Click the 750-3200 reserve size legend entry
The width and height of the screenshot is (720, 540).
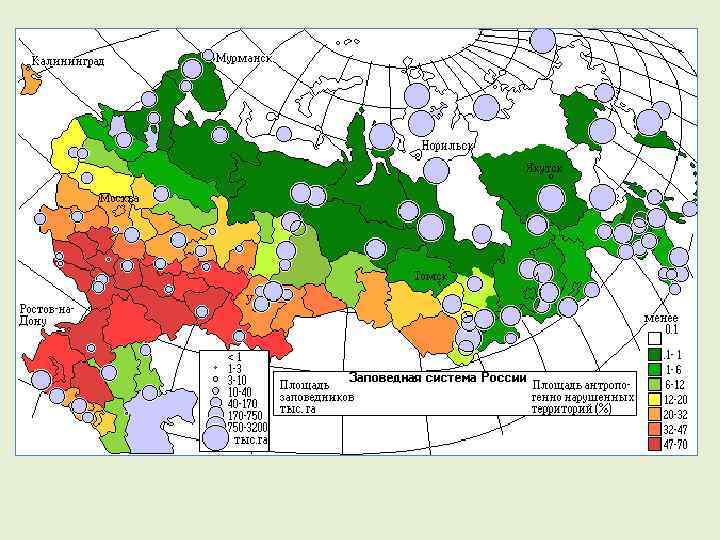point(235,427)
